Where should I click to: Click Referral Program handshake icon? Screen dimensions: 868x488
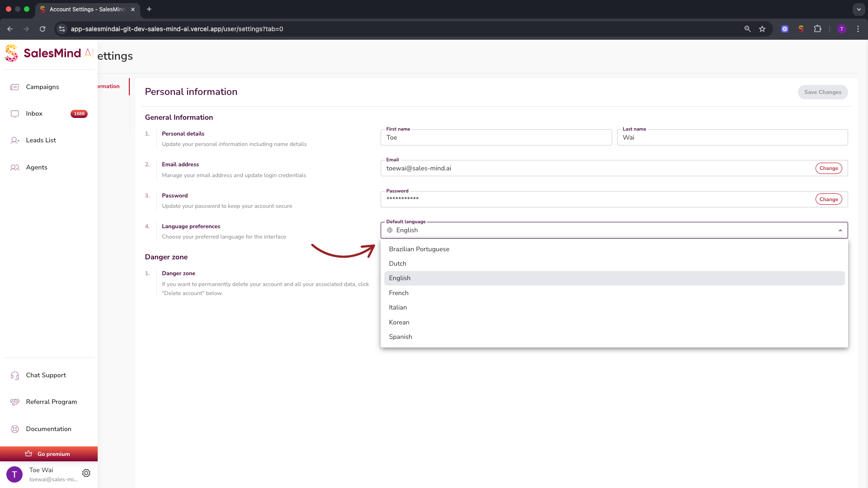pyautogui.click(x=14, y=402)
